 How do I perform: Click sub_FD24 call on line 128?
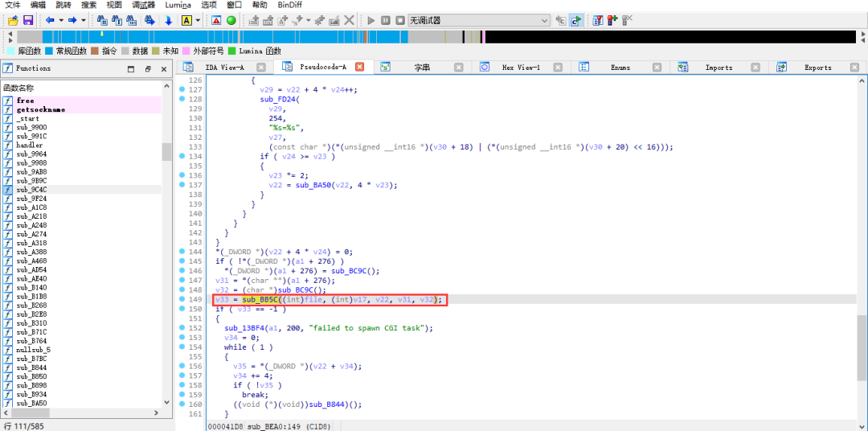(x=277, y=99)
